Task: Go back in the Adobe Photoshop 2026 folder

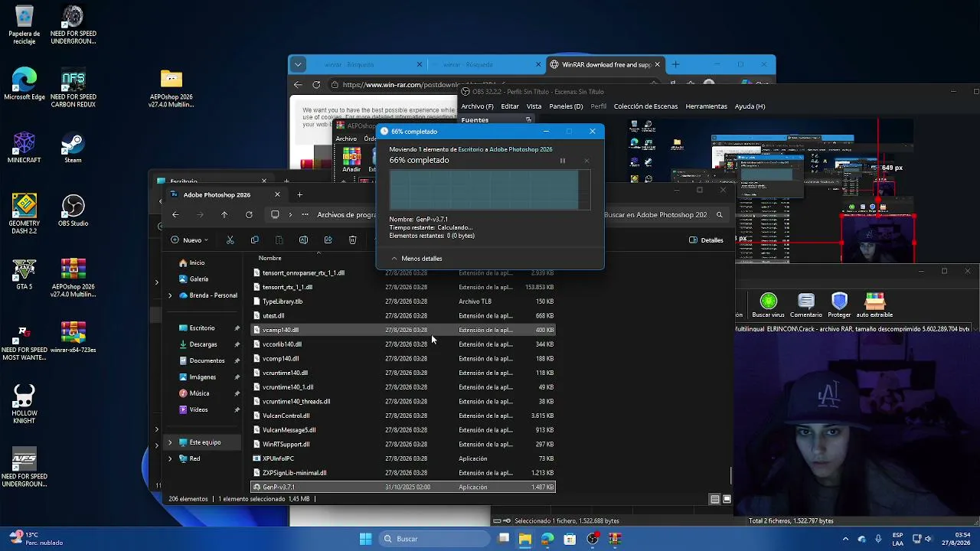Action: pyautogui.click(x=175, y=215)
